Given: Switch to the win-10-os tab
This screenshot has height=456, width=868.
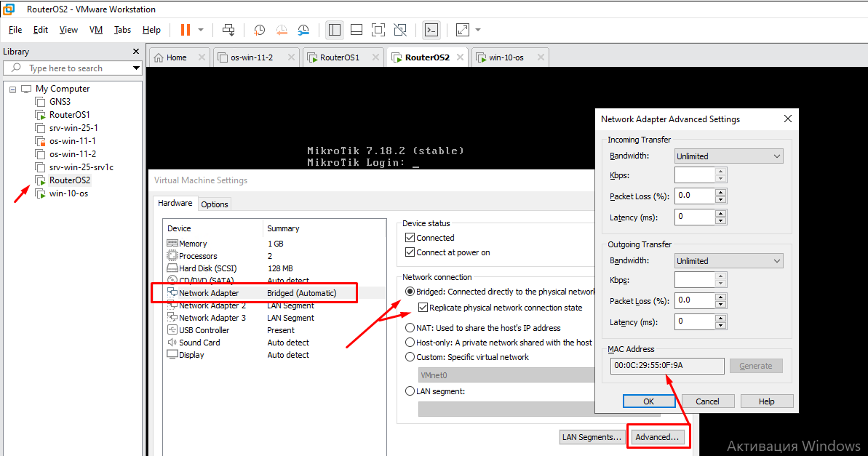Looking at the screenshot, I should point(506,57).
